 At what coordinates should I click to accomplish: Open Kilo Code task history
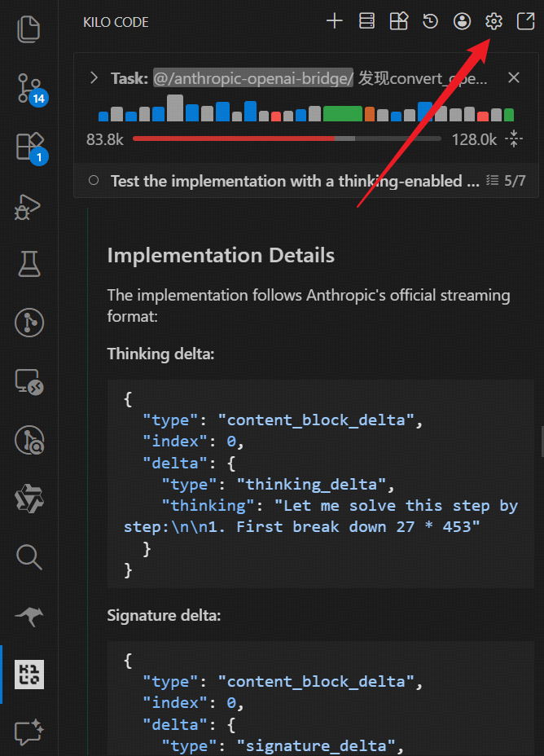pyautogui.click(x=431, y=22)
